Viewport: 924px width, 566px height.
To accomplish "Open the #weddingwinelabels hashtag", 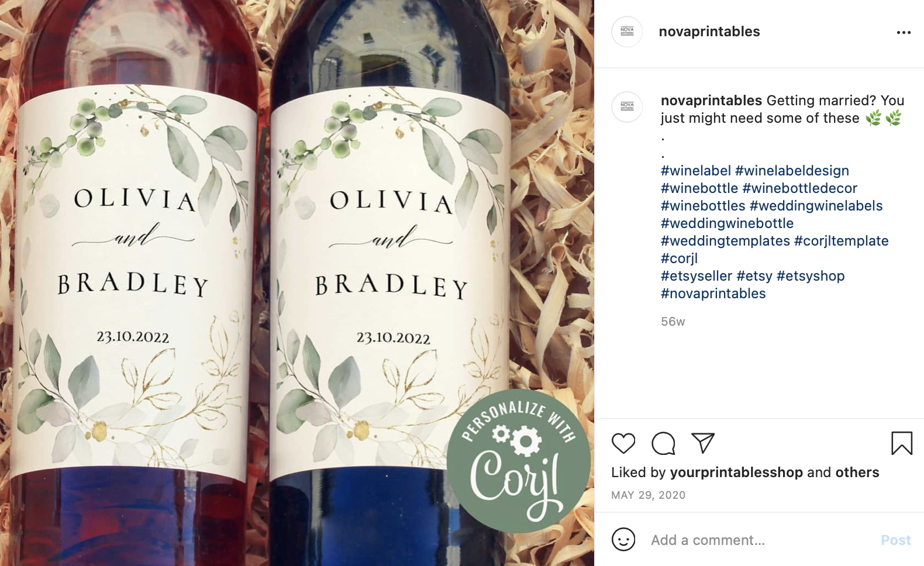I will (816, 206).
